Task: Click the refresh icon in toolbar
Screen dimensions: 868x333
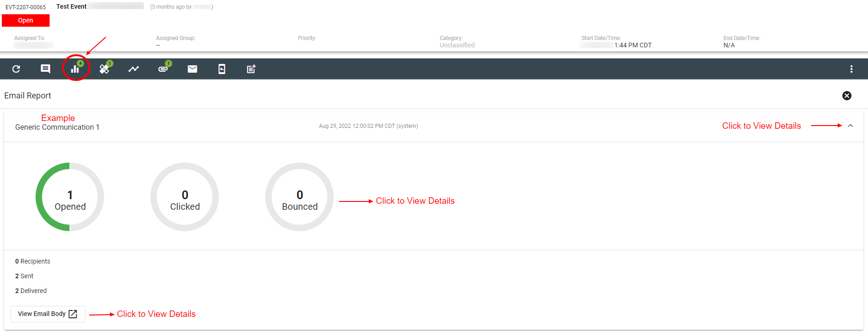Action: point(16,69)
